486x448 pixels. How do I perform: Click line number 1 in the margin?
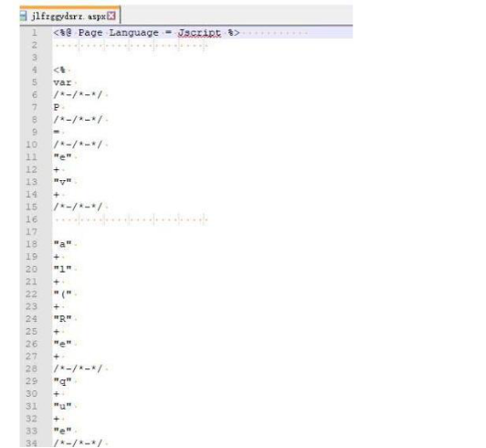click(x=34, y=33)
